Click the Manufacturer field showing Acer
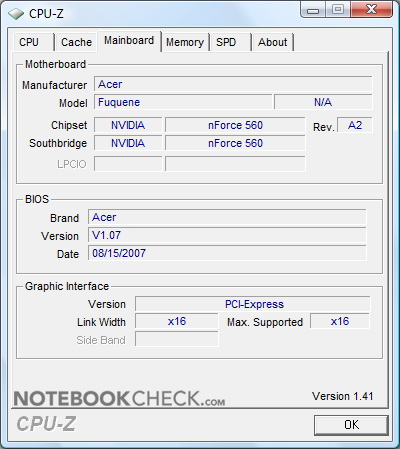400x449 pixels. point(233,84)
